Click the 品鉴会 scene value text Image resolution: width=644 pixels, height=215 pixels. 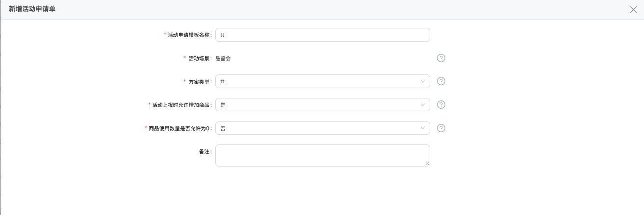223,58
